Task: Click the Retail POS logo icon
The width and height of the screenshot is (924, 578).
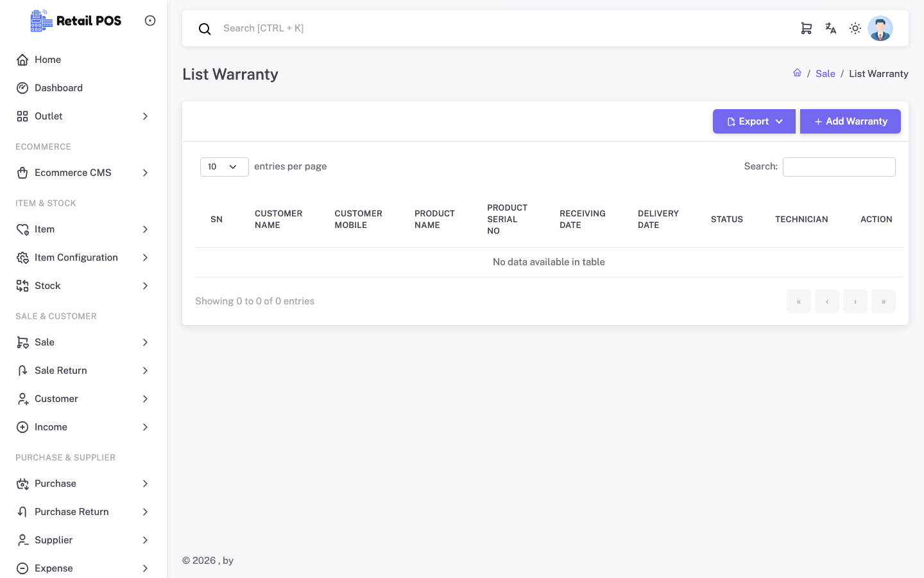Action: pos(42,21)
